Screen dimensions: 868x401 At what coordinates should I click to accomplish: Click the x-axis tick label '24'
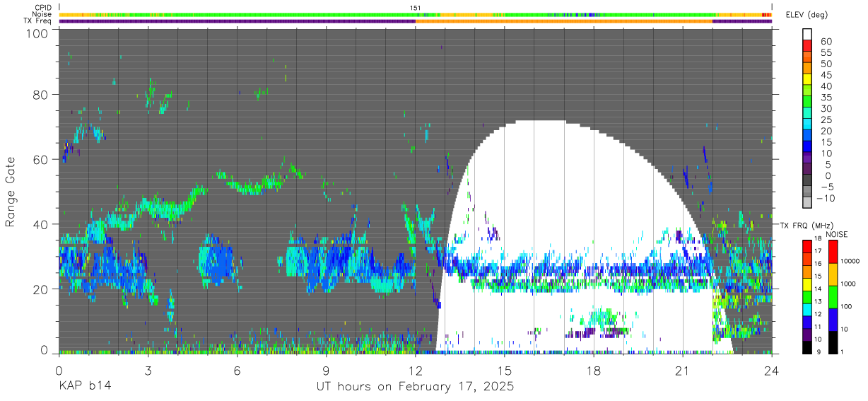[x=771, y=371]
